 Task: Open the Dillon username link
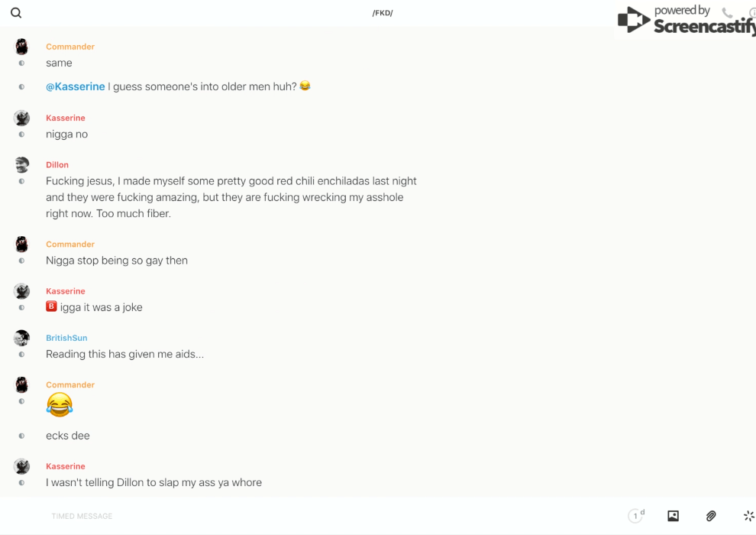click(x=57, y=165)
